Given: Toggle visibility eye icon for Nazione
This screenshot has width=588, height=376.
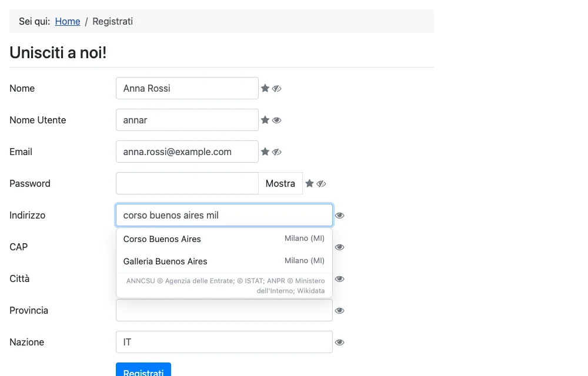Looking at the screenshot, I should point(339,343).
